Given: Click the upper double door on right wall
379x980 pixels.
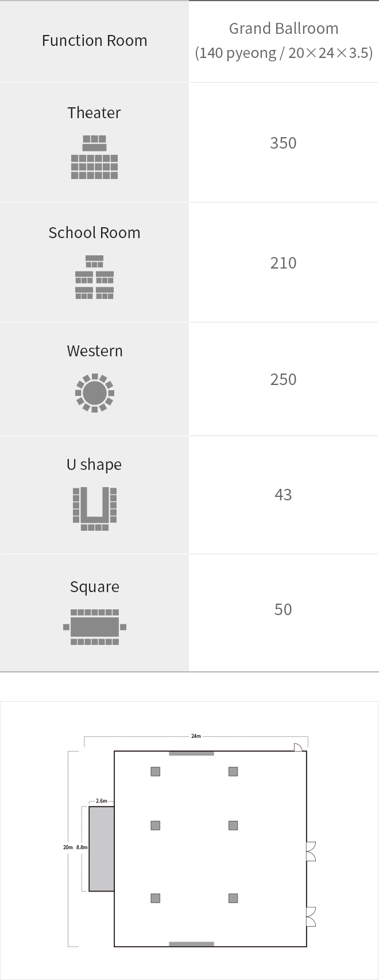Looking at the screenshot, I should pos(311,851).
